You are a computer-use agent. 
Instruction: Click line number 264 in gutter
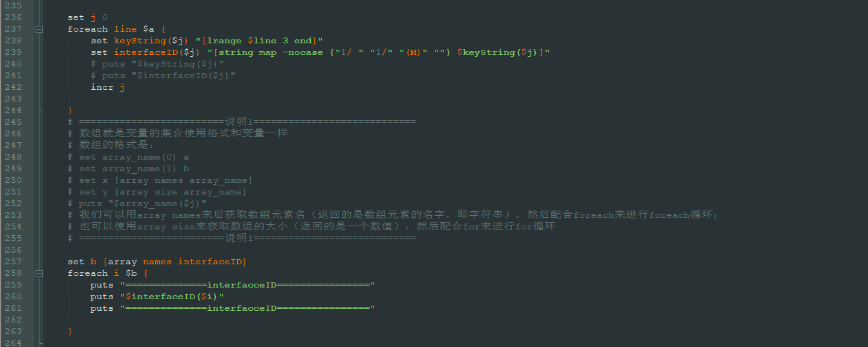[x=13, y=342]
